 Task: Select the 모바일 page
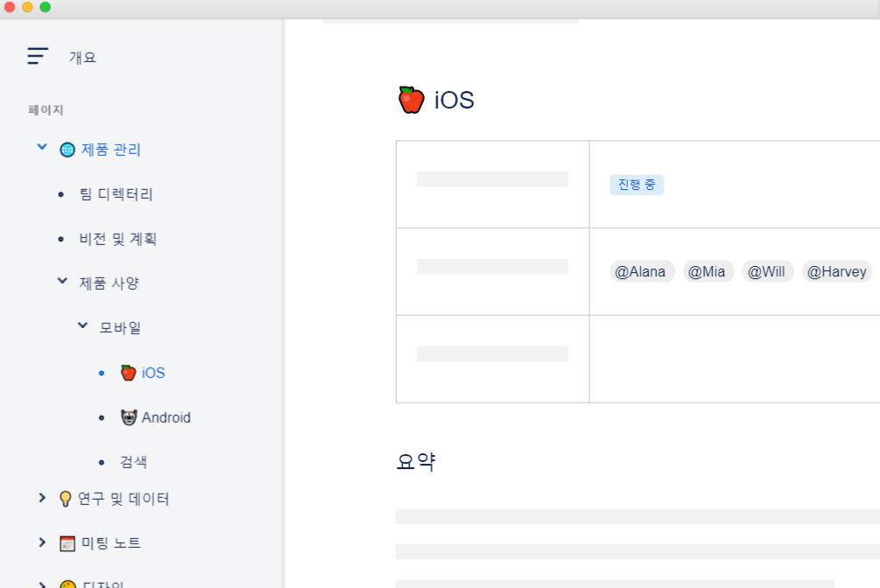click(120, 327)
